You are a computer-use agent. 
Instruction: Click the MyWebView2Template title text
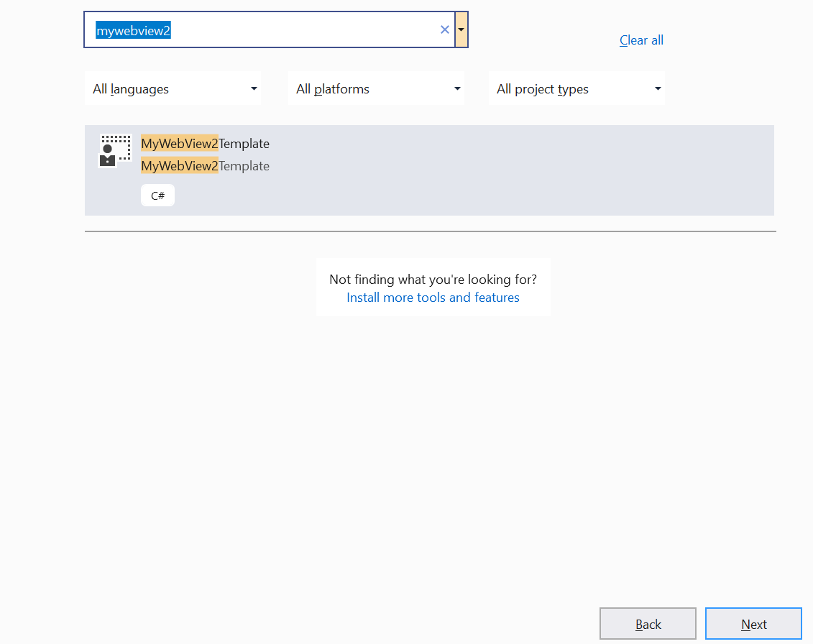[x=206, y=144]
